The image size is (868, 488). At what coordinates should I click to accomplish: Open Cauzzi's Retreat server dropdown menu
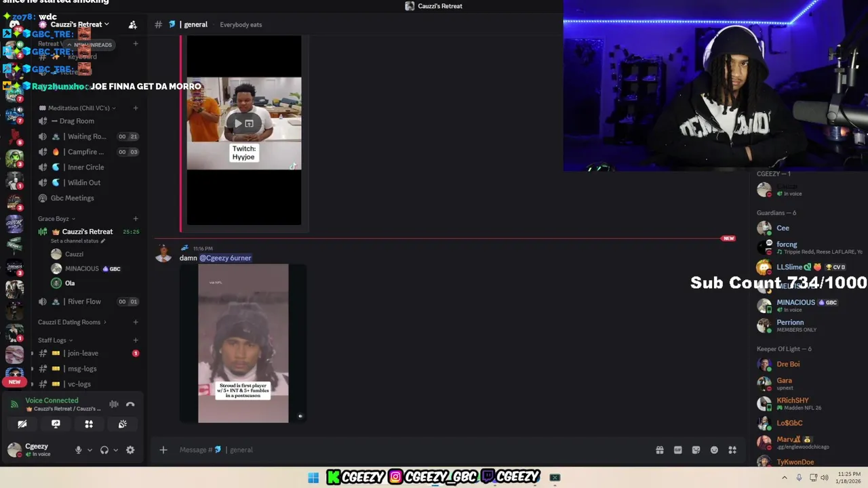point(79,24)
